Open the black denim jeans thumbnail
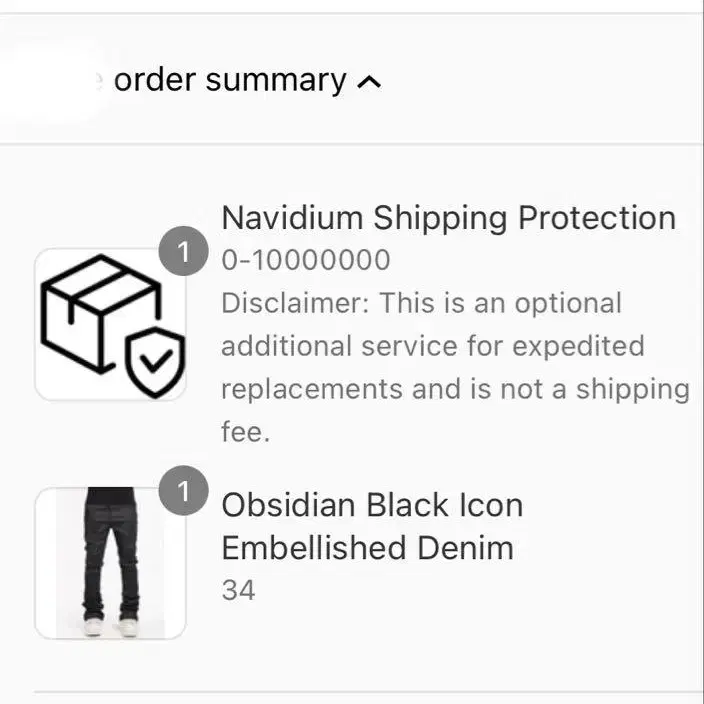Viewport: 704px width, 704px height. [110, 563]
